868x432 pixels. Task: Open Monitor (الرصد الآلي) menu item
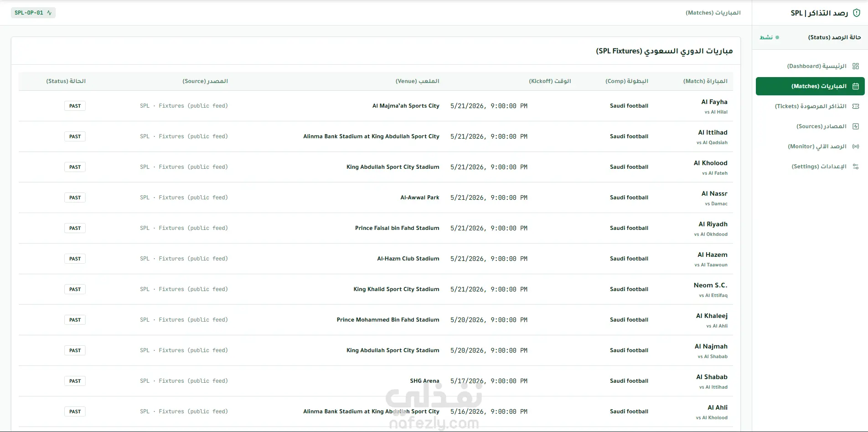[810, 146]
